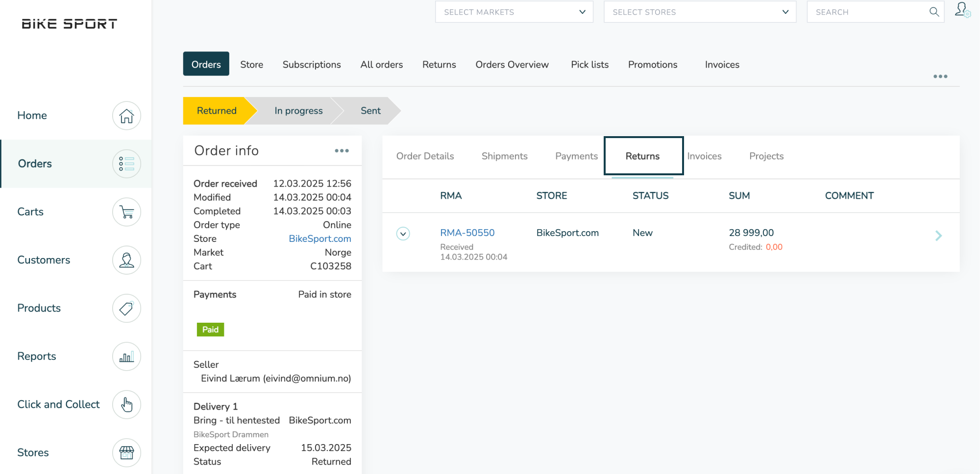The width and height of the screenshot is (980, 474).
Task: Click the Returned status step
Action: point(217,111)
